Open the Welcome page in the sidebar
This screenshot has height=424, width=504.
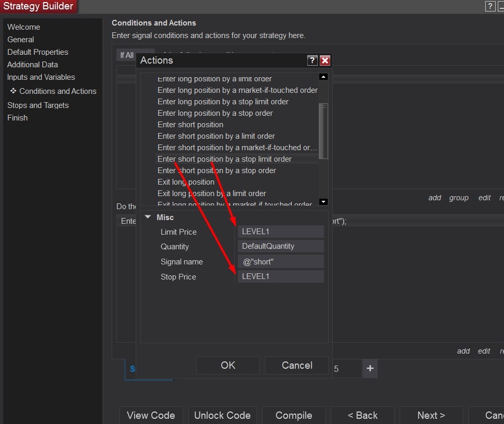point(24,27)
